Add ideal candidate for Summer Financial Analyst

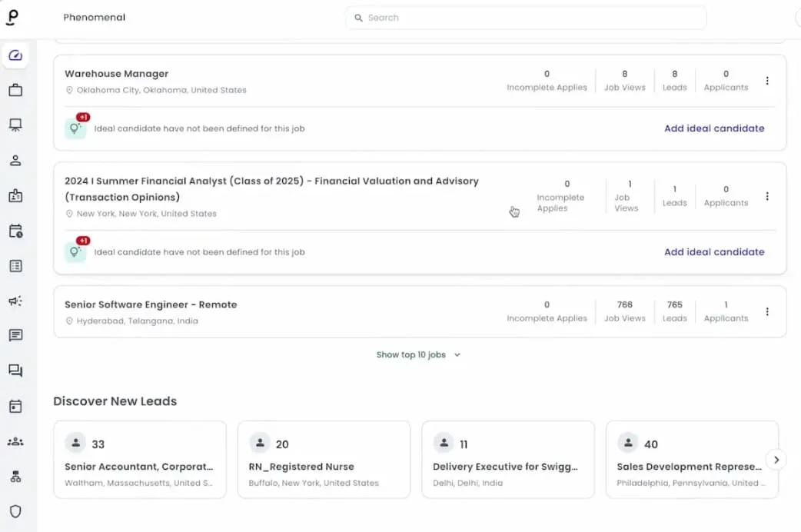click(714, 252)
